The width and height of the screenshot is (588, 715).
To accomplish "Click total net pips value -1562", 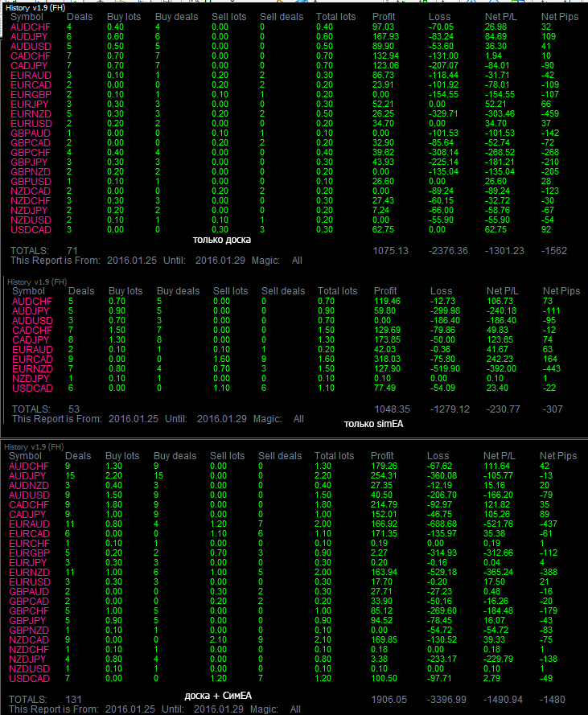I will [553, 251].
